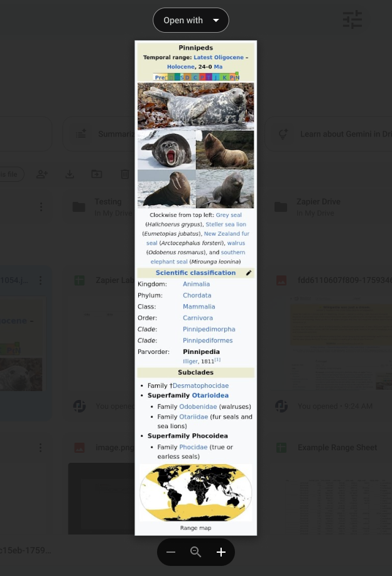Click the dropdown arrow beside Open with
The image size is (392, 576).
point(216,20)
